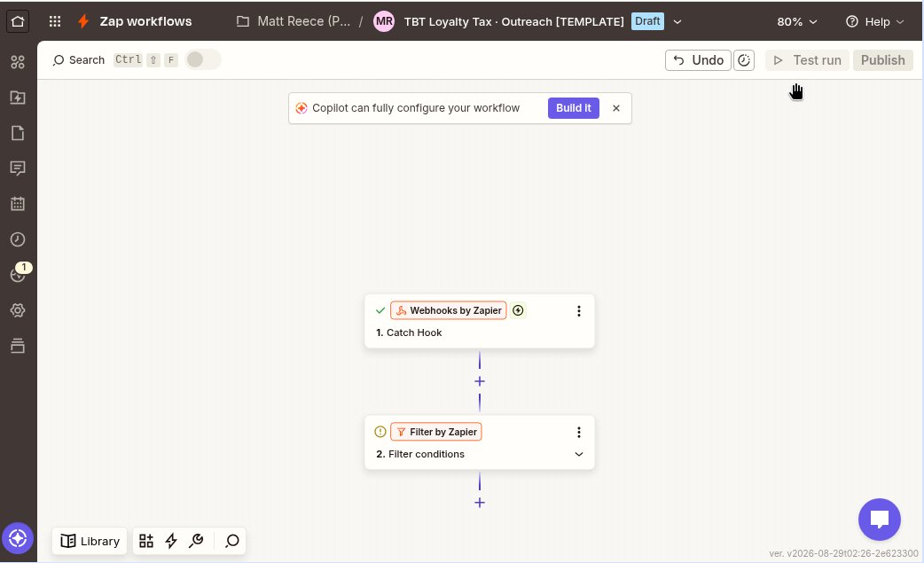Click the MR owner avatar
924x563 pixels.
384,22
